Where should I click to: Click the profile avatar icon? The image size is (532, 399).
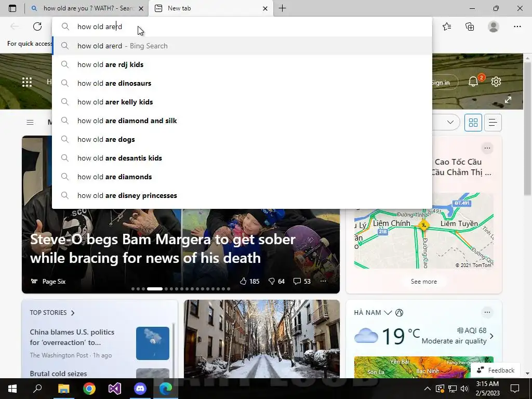point(494,26)
